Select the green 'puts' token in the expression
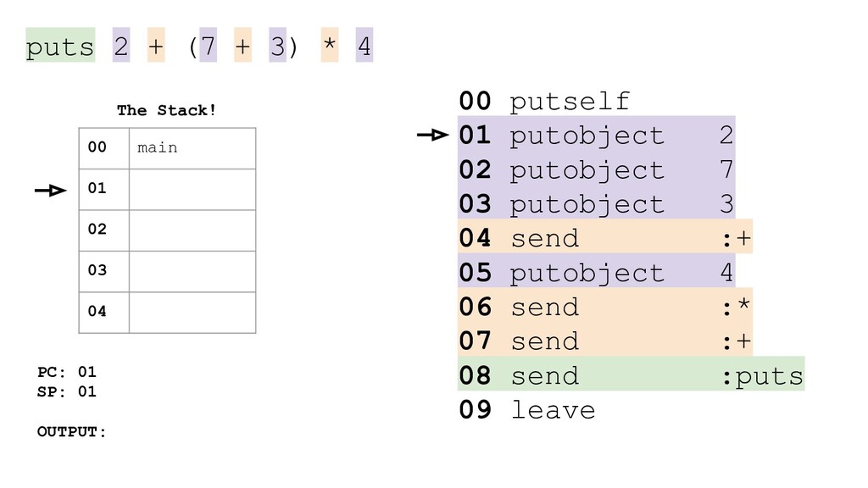 [x=60, y=45]
